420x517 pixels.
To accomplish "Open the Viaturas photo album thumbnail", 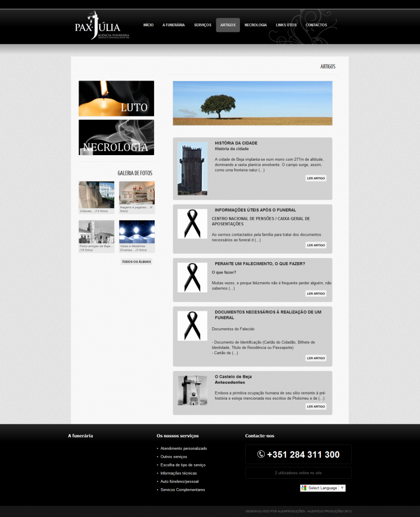I will click(96, 194).
